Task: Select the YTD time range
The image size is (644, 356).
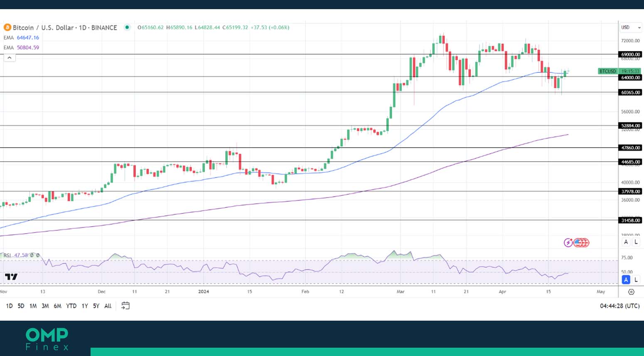Action: coord(71,306)
